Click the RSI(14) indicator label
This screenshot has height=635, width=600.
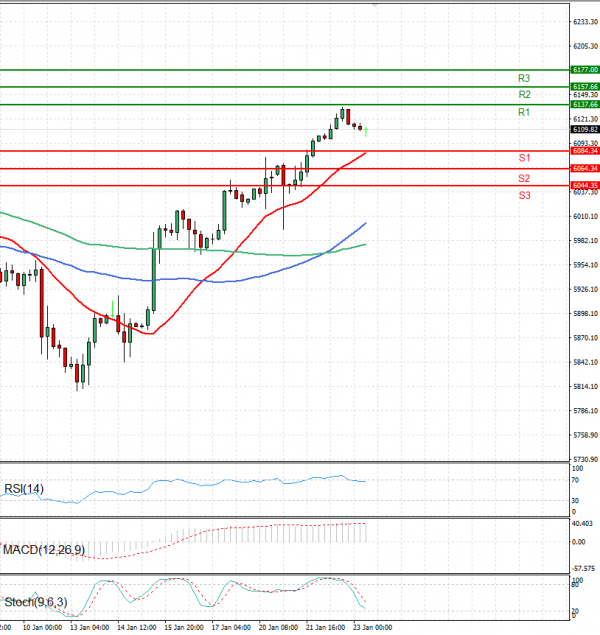[x=23, y=489]
